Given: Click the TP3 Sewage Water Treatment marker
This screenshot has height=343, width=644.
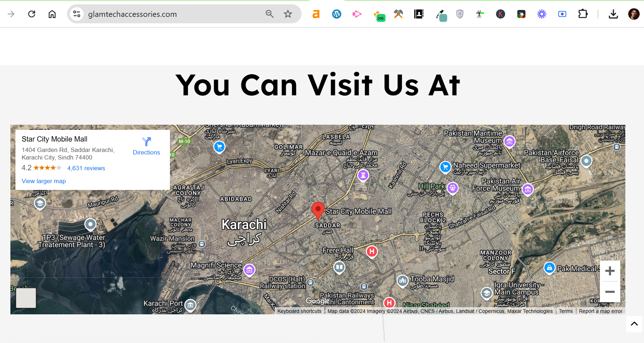Looking at the screenshot, I should tap(90, 224).
